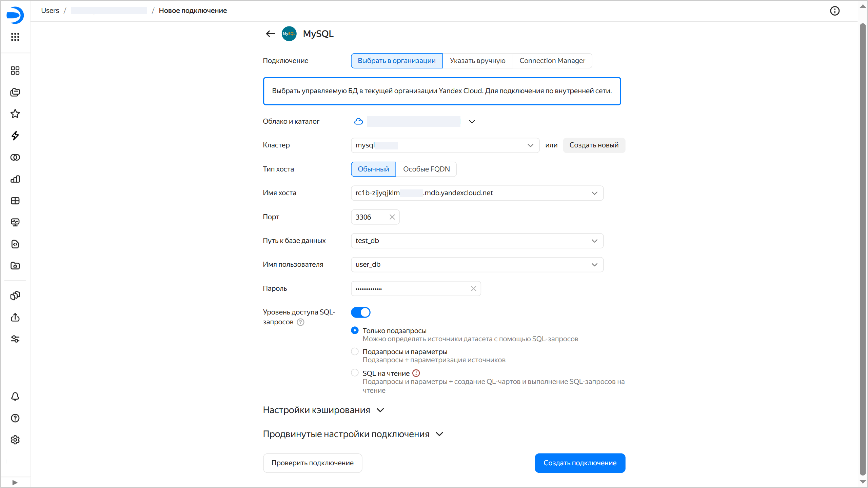Open the sliders icon in the sidebar

click(x=15, y=339)
